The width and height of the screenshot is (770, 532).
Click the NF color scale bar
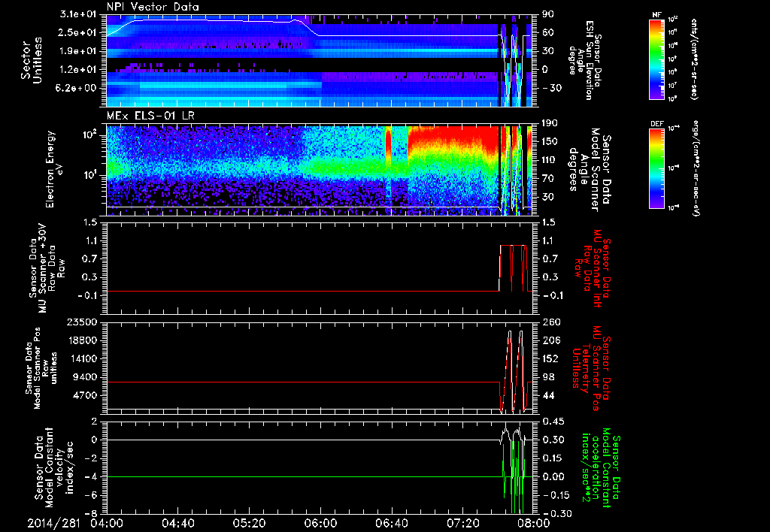tap(656, 59)
